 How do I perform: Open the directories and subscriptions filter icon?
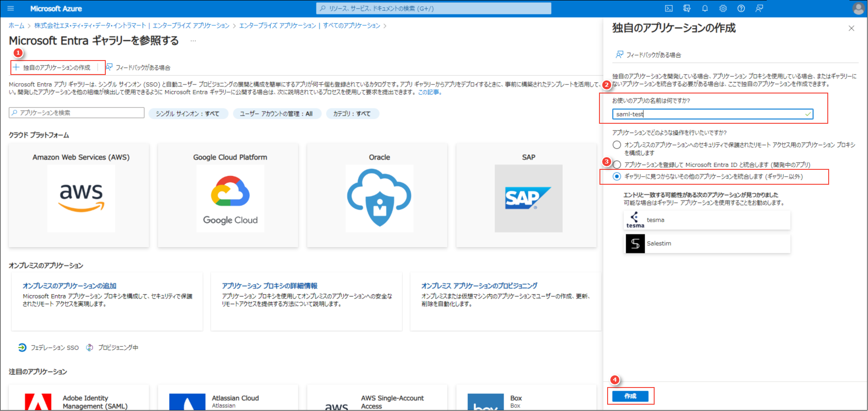[687, 9]
